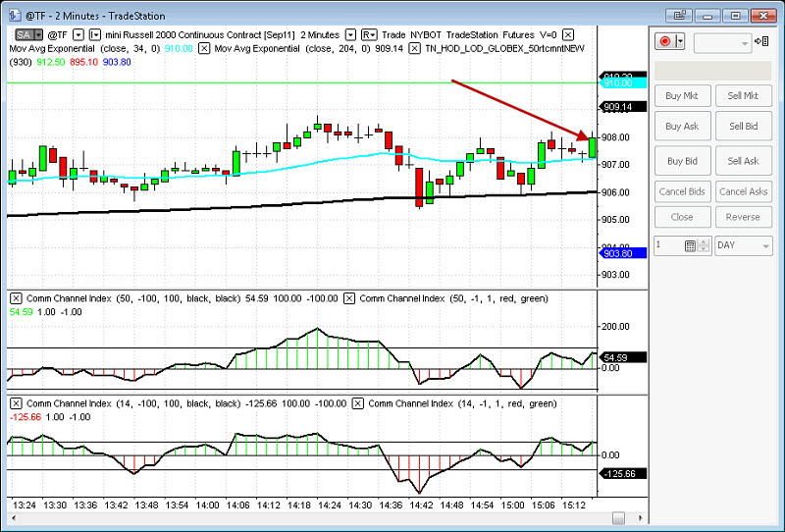Open the bar style dropdown next to @TF
Screen dimensions: 785x532
tap(95, 35)
